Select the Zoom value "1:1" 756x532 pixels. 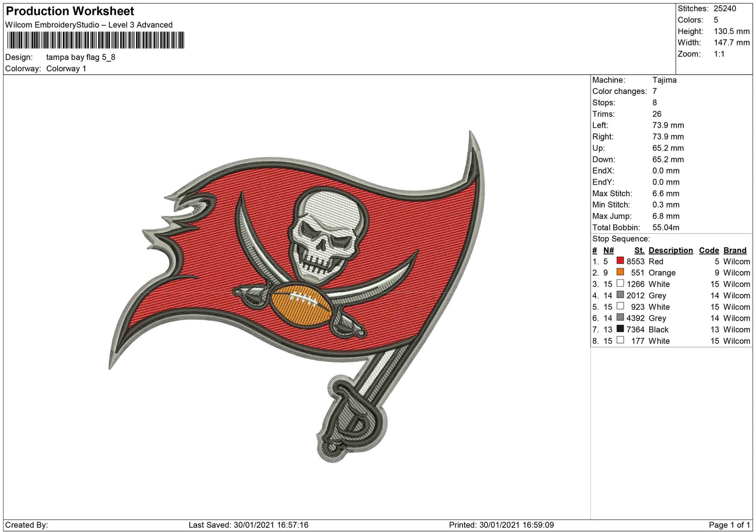(719, 54)
